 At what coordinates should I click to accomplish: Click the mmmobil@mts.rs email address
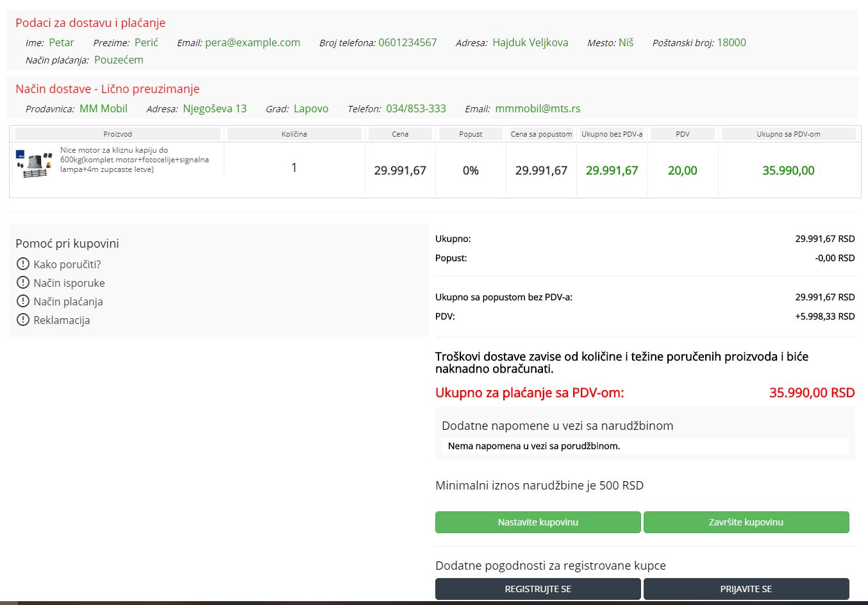pos(537,108)
